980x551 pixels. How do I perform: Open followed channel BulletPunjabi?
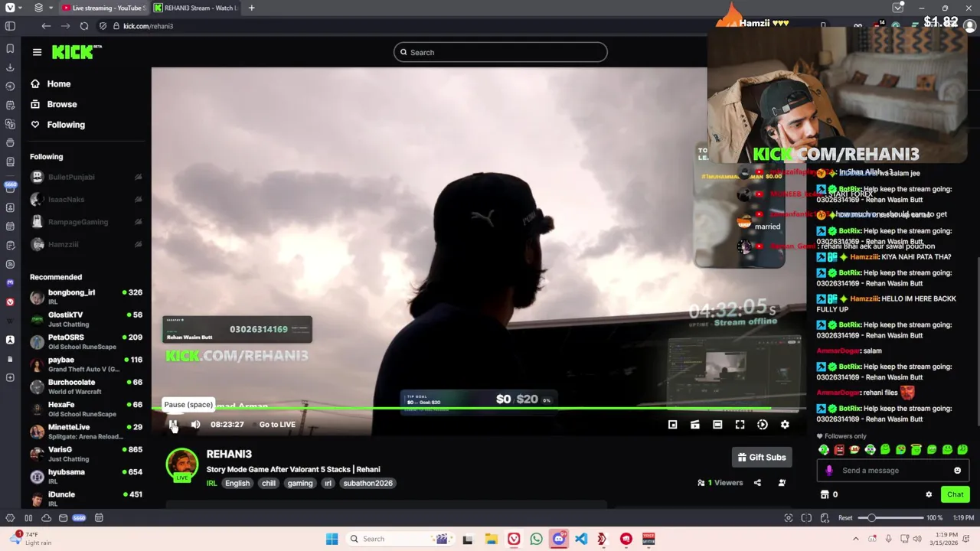pos(86,177)
